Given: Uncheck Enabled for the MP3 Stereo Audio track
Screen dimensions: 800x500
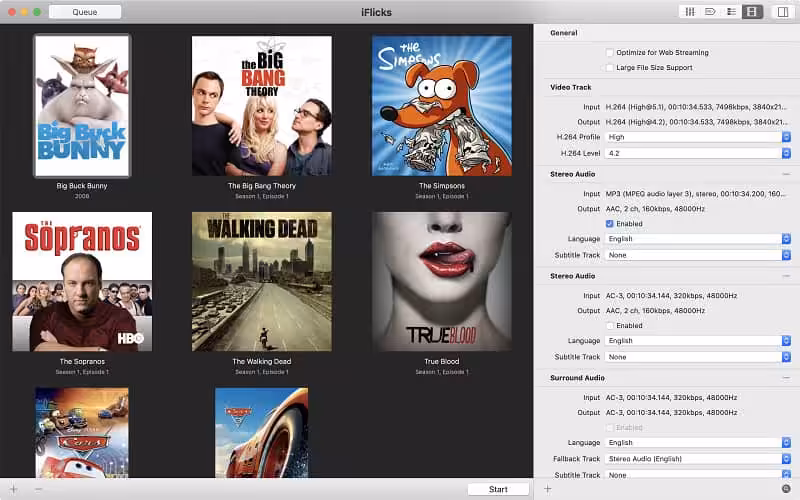Looking at the screenshot, I should click(609, 223).
